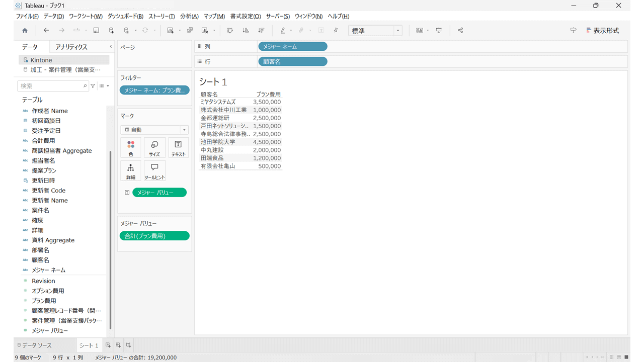Sort ascending using the toolbar icon
Viewport: 644px width, 362px height.
246,31
